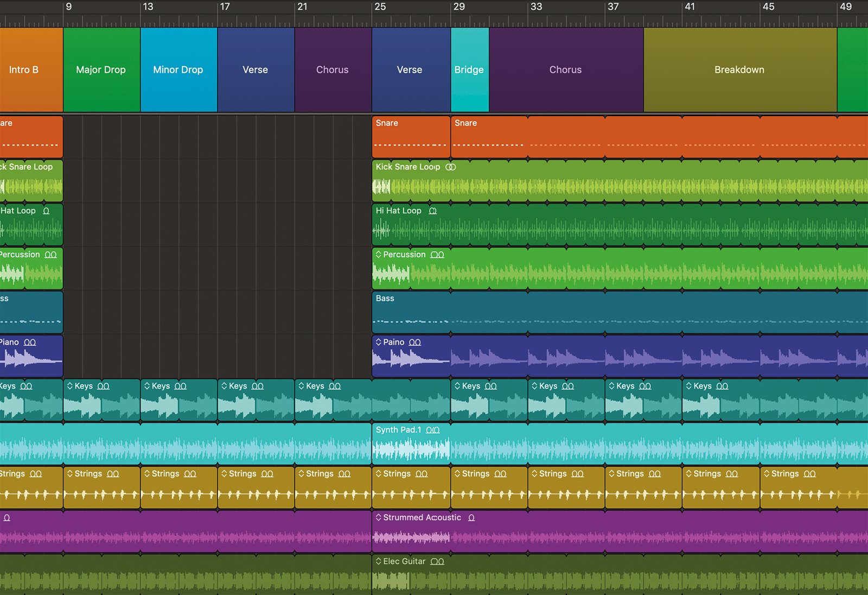This screenshot has width=868, height=595.
Task: Click loop icon on Strings region at bar 45
Action: [809, 474]
